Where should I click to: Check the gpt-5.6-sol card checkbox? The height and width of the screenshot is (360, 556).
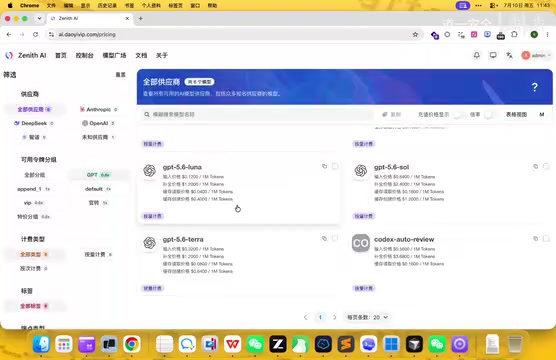(546, 166)
